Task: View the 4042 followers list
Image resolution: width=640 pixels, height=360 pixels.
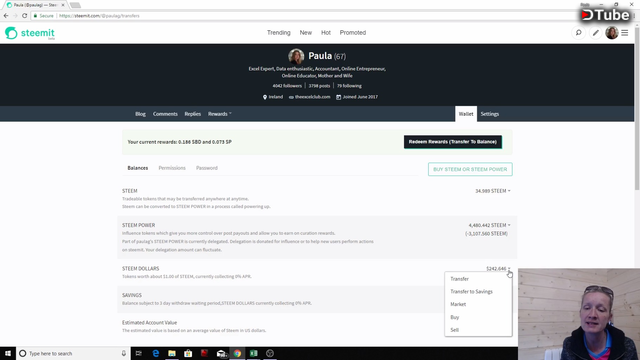Action: click(287, 86)
